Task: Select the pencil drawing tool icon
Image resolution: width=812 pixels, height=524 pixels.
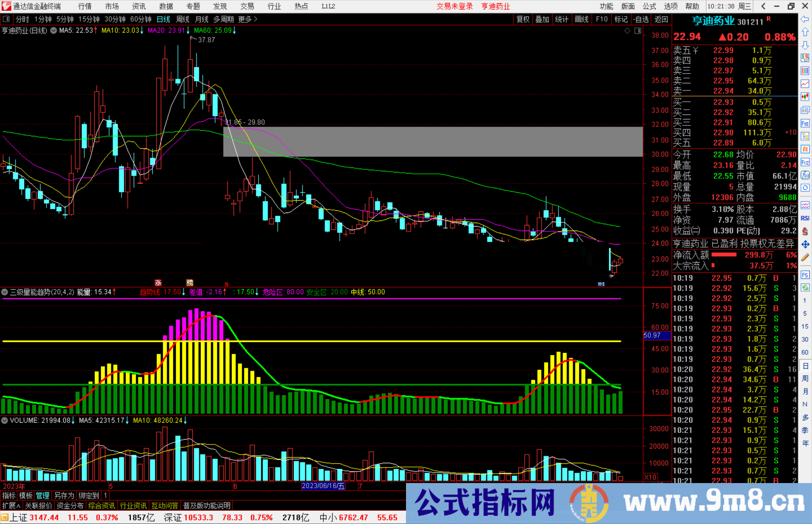Action: (x=805, y=258)
